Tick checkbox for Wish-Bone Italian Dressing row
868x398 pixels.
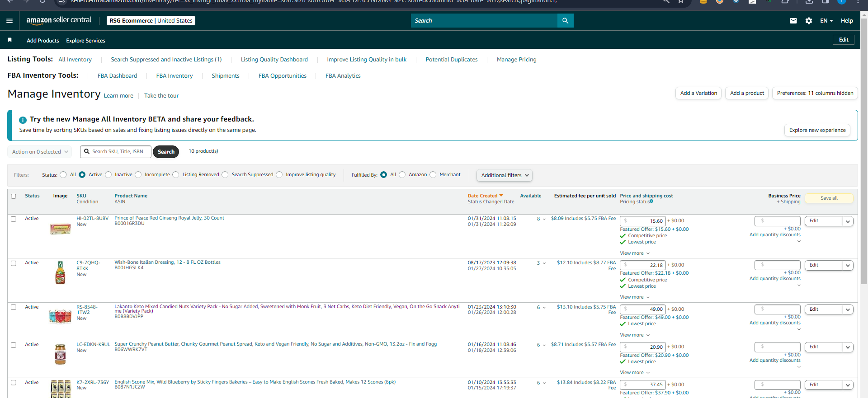pyautogui.click(x=14, y=263)
